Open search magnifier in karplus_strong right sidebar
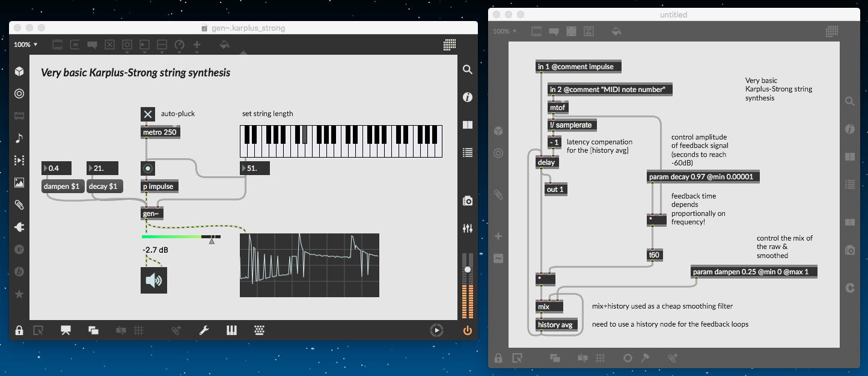This screenshot has width=868, height=376. pyautogui.click(x=467, y=70)
